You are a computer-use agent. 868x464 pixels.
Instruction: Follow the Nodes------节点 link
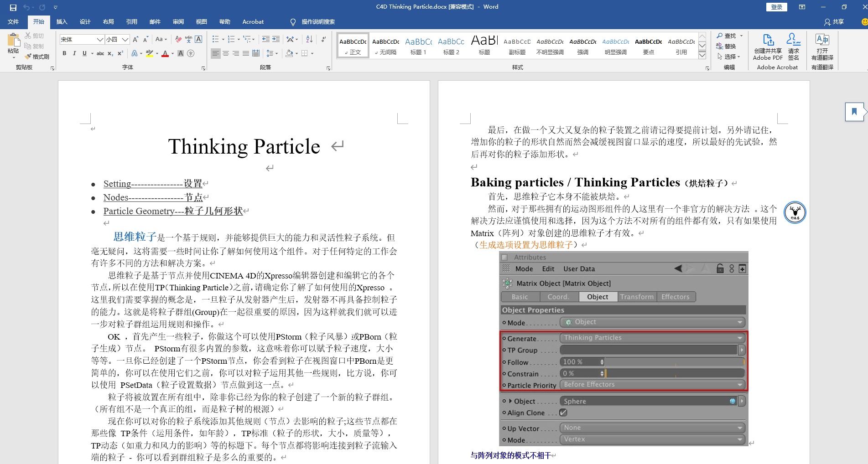(153, 197)
